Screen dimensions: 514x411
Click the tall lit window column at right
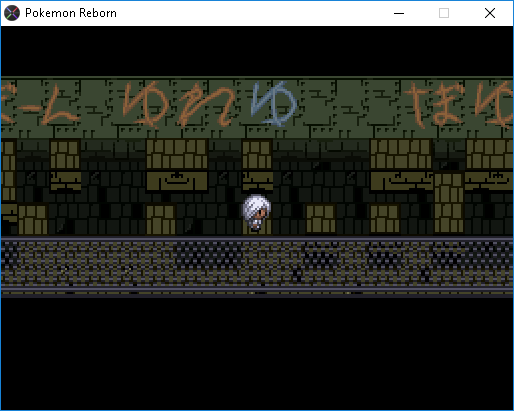tap(449, 203)
